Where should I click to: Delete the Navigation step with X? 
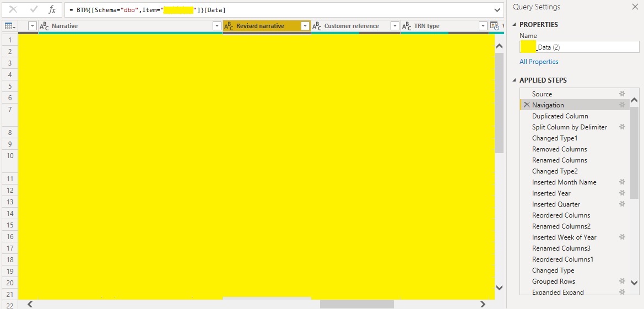527,105
